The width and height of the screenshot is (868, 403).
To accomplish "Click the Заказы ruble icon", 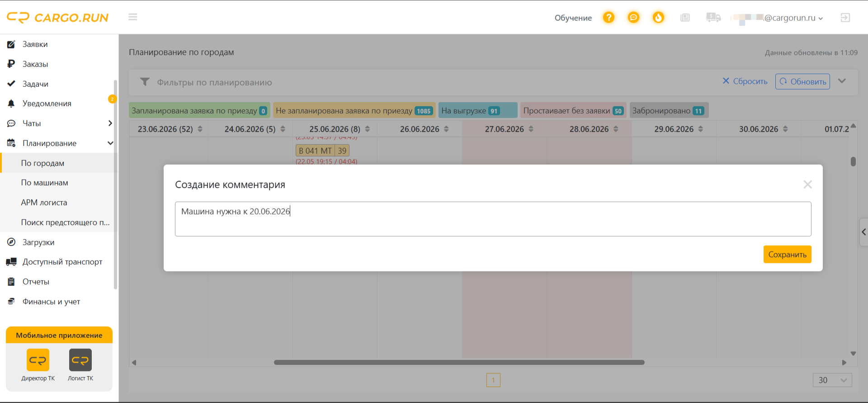I will pyautogui.click(x=11, y=64).
